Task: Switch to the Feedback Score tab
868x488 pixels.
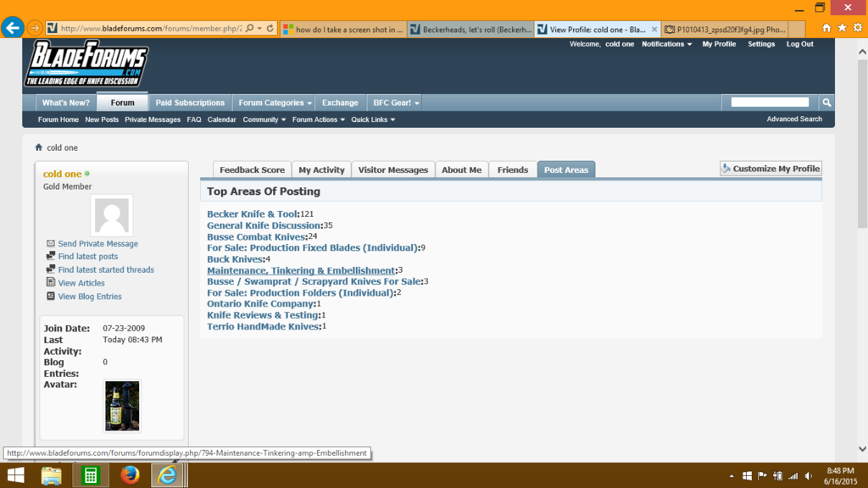Action: point(252,169)
